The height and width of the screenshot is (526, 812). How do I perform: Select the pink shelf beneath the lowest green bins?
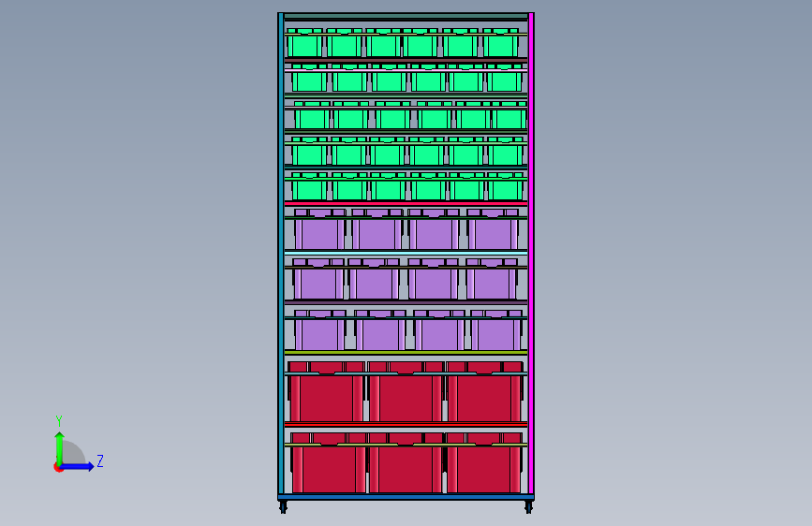tap(406, 204)
